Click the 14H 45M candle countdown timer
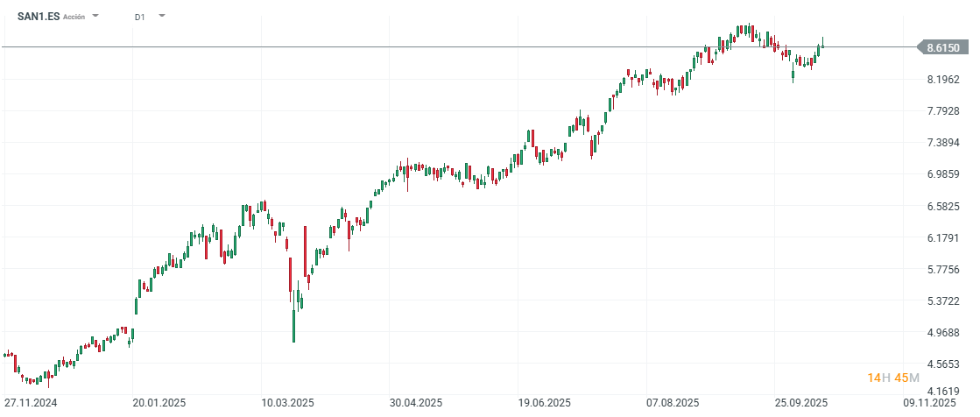 892,378
